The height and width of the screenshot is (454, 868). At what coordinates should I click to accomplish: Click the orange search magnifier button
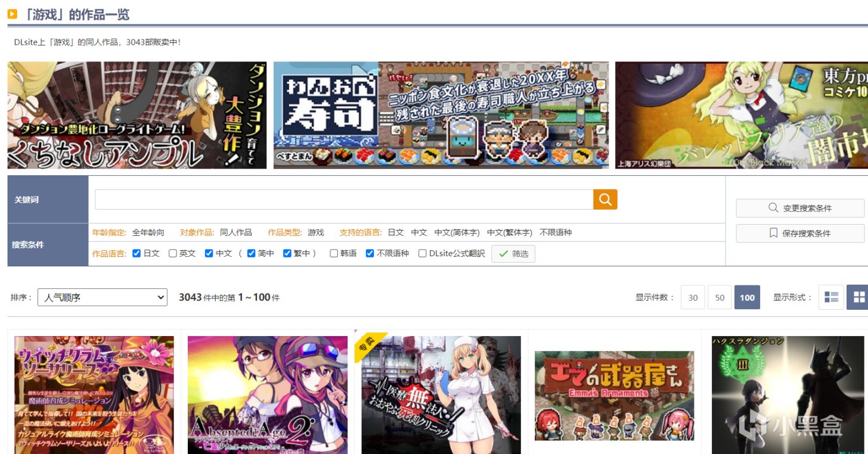[x=605, y=200]
